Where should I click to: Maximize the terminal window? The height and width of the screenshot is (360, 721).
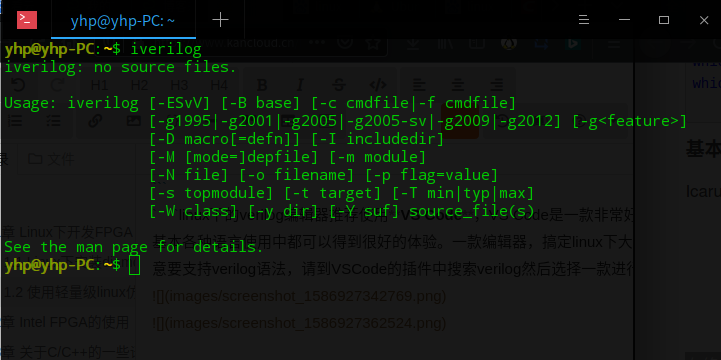(x=664, y=20)
